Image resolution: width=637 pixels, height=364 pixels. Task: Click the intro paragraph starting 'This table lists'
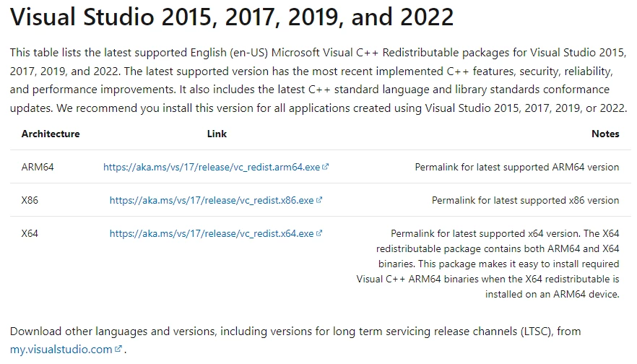[318, 80]
